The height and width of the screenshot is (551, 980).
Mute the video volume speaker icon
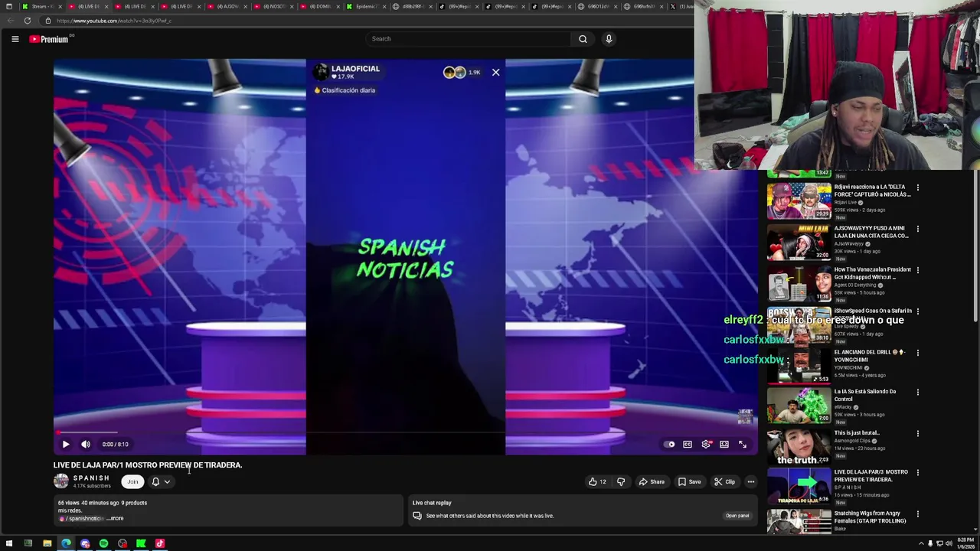(x=86, y=444)
